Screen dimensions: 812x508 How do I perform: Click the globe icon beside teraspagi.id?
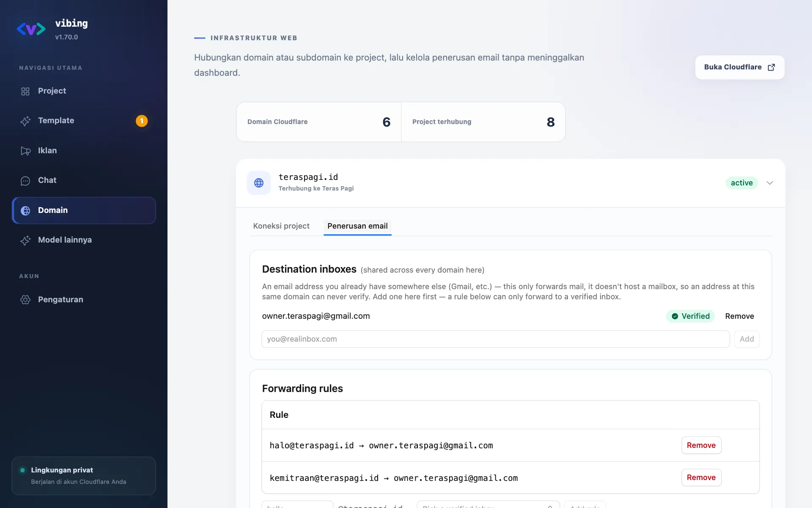point(259,183)
